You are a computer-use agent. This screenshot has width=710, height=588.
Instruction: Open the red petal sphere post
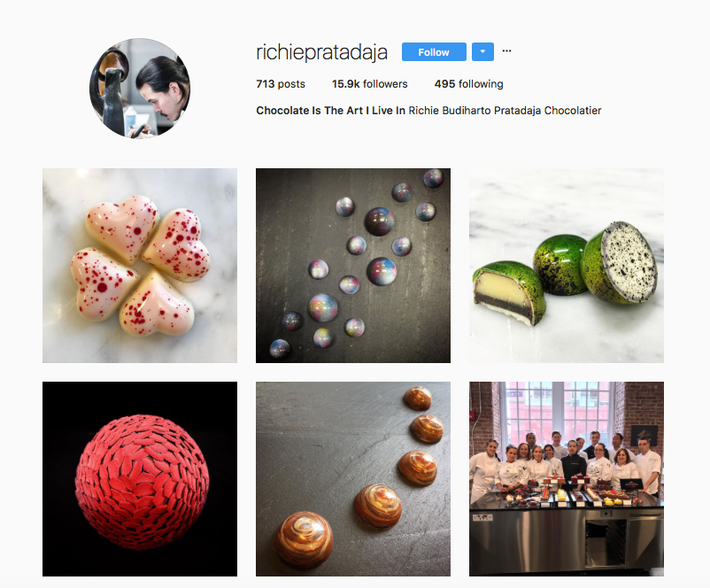pos(140,479)
